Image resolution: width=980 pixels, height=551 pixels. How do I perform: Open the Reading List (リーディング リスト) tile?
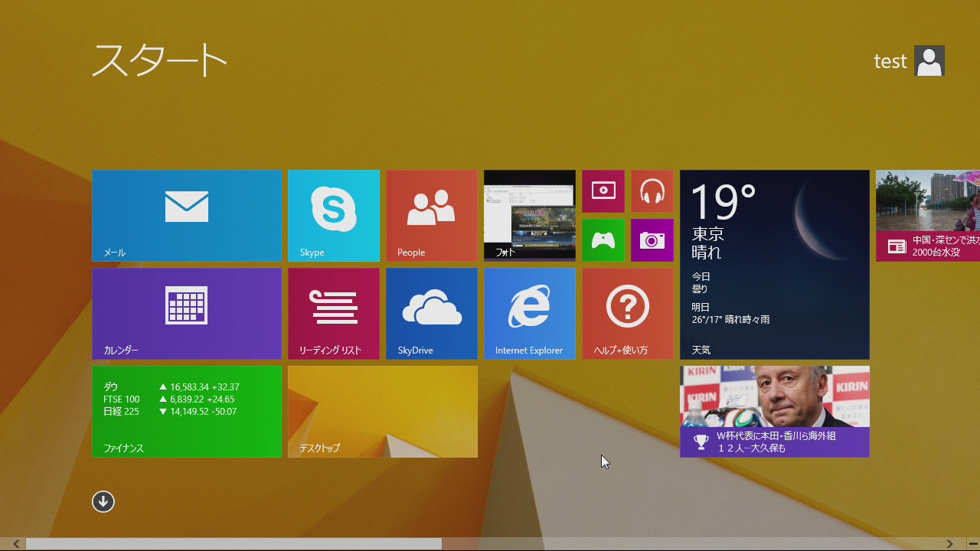coord(334,314)
